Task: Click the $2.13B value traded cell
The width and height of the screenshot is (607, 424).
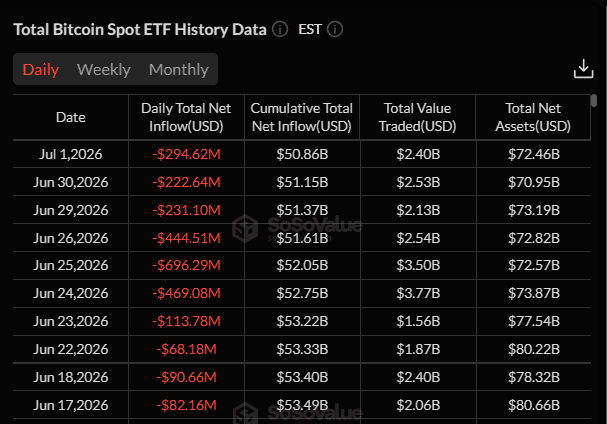Action: 418,210
